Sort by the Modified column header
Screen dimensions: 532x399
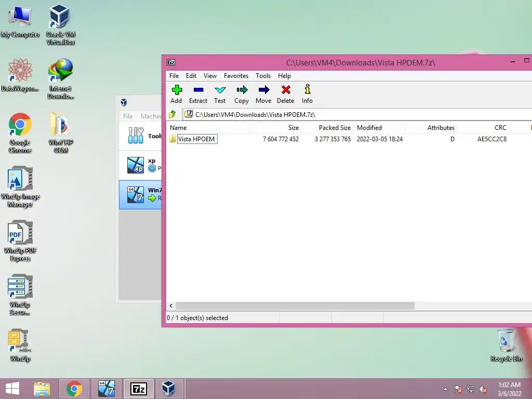(x=379, y=128)
